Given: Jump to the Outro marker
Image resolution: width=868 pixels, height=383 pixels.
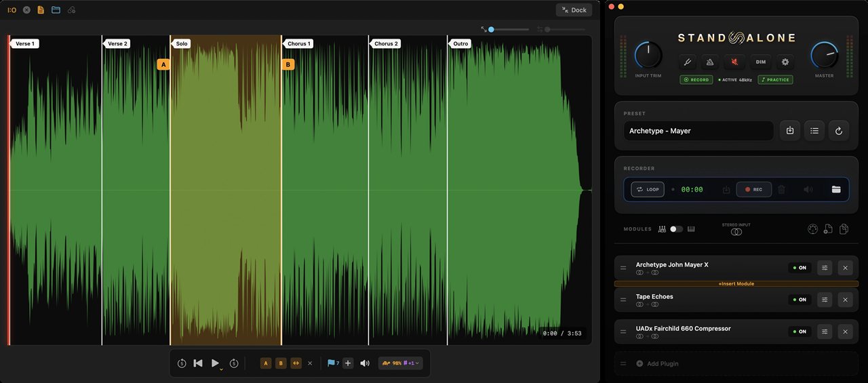Looking at the screenshot, I should [x=460, y=43].
